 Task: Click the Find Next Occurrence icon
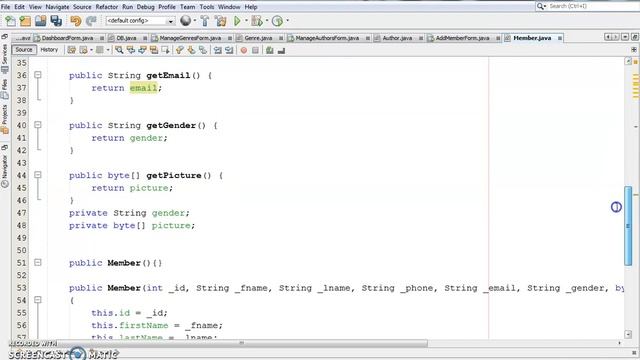[x=142, y=50]
